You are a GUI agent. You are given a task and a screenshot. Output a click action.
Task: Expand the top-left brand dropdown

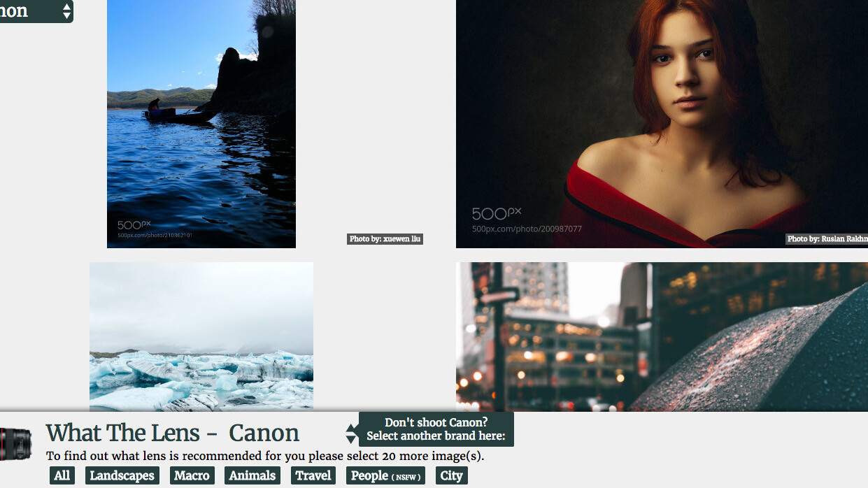pyautogui.click(x=66, y=11)
